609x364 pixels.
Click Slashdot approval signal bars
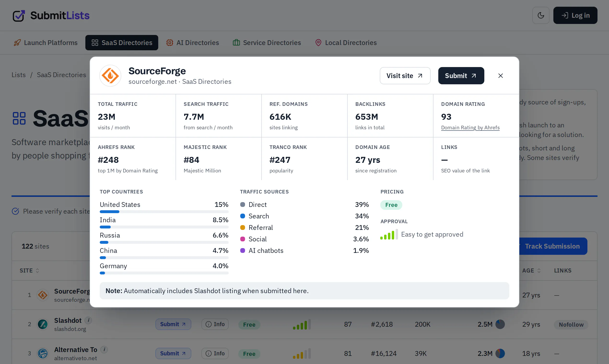point(302,324)
